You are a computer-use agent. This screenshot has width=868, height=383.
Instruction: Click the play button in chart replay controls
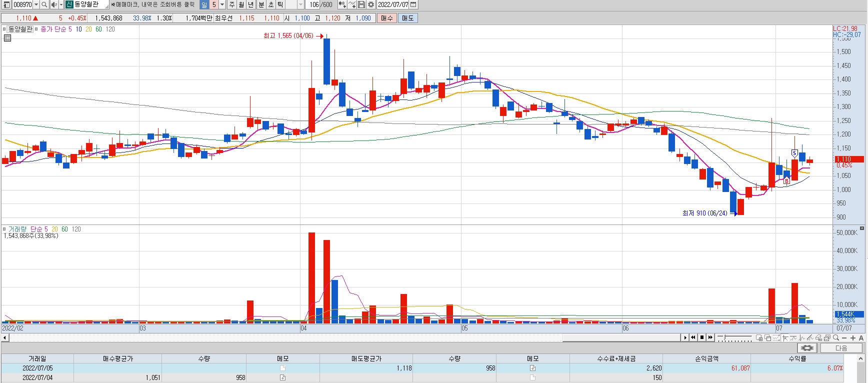pos(685,337)
